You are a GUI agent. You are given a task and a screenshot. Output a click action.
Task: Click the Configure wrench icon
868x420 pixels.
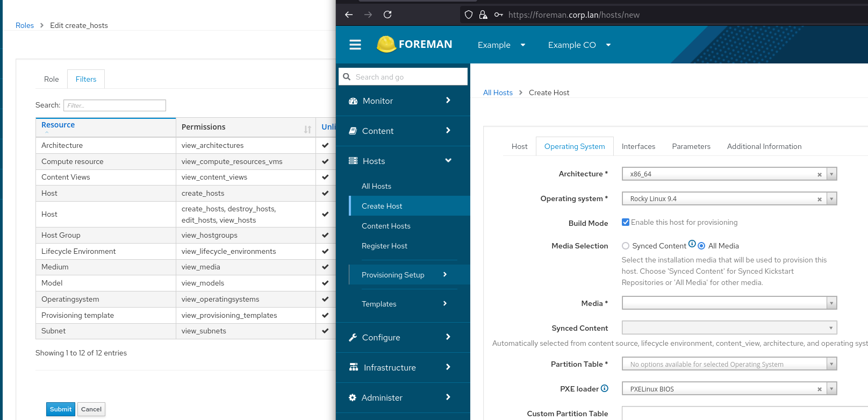point(353,337)
